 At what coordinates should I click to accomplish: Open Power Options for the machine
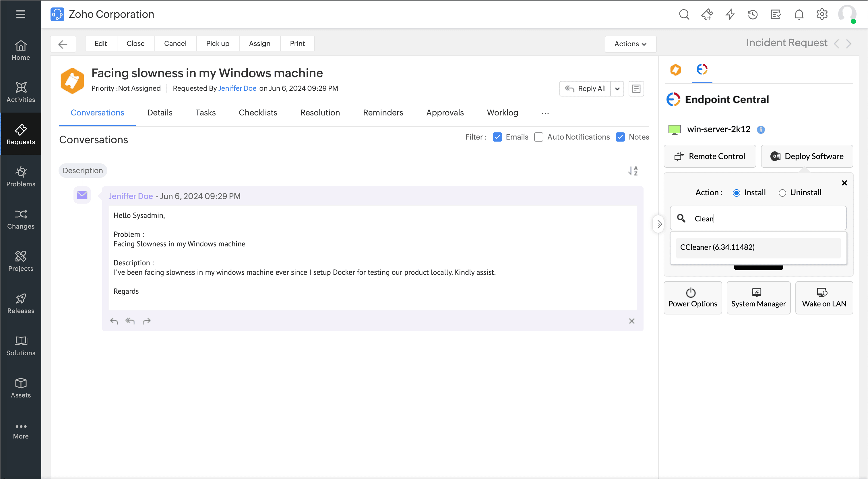click(693, 298)
